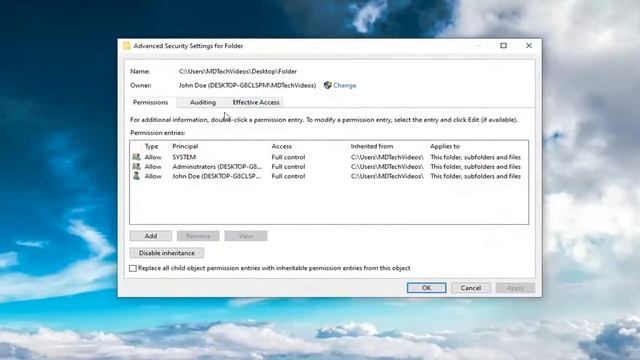Enable Replace all child object permission entries
Viewport: 640px width, 360px height.
pyautogui.click(x=133, y=269)
